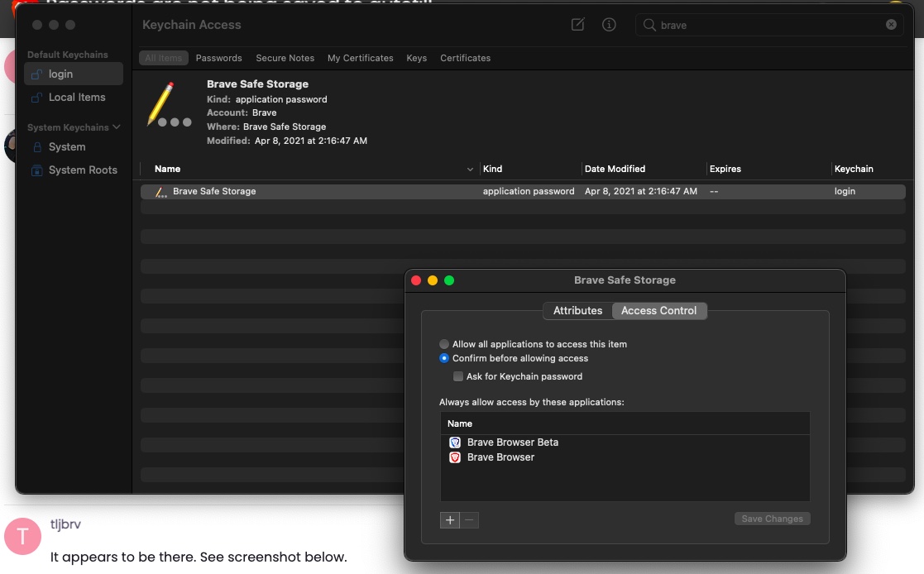Image resolution: width=924 pixels, height=574 pixels.
Task: Click the tljbrv avatar with letter T
Action: [x=22, y=536]
